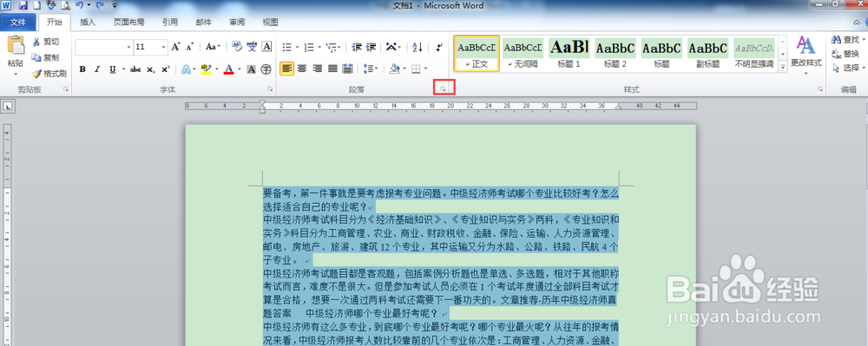Viewport: 868px width, 346px height.
Task: Click the Multilevel List icon
Action: point(331,47)
